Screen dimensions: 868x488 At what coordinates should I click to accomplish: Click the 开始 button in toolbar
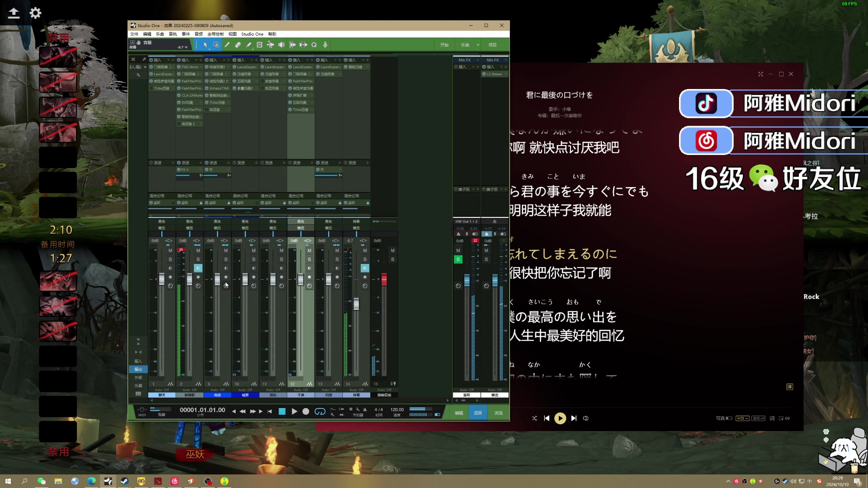(444, 45)
